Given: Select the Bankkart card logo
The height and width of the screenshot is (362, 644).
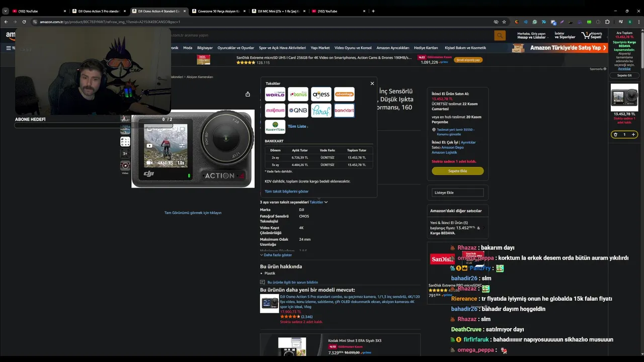Looking at the screenshot, I should click(344, 110).
